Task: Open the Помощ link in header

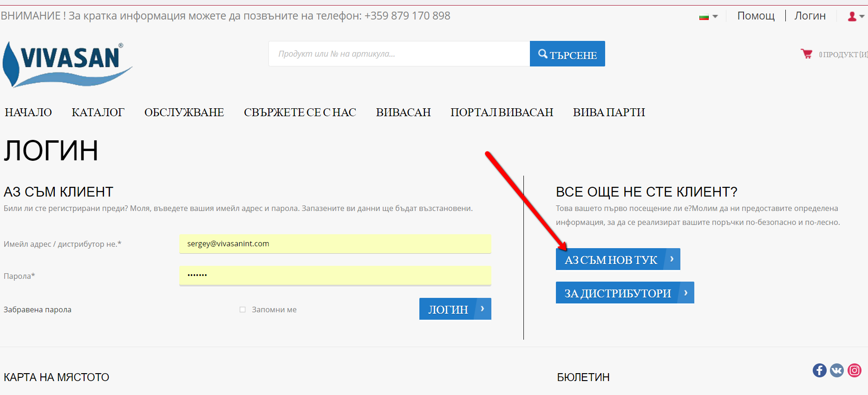Action: coord(756,16)
